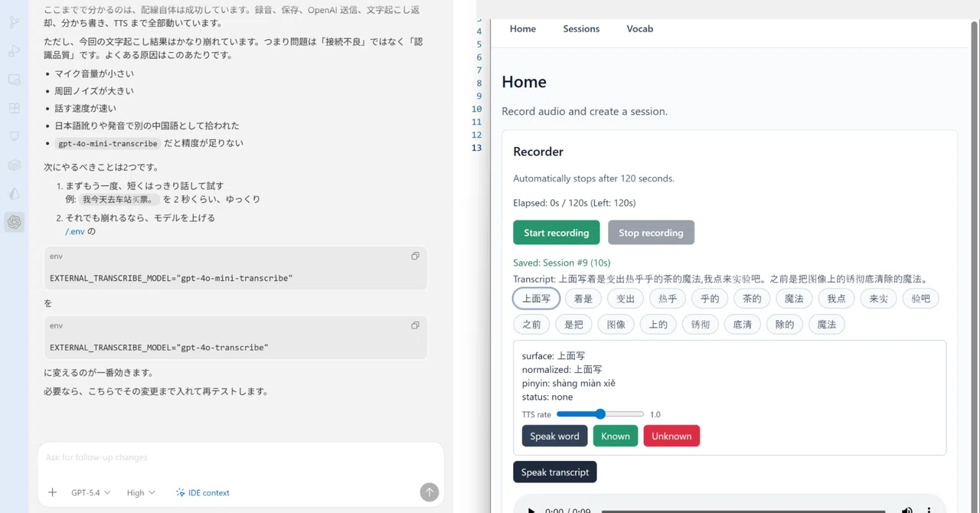
Task: Click the Recorder heading
Action: pyautogui.click(x=538, y=152)
